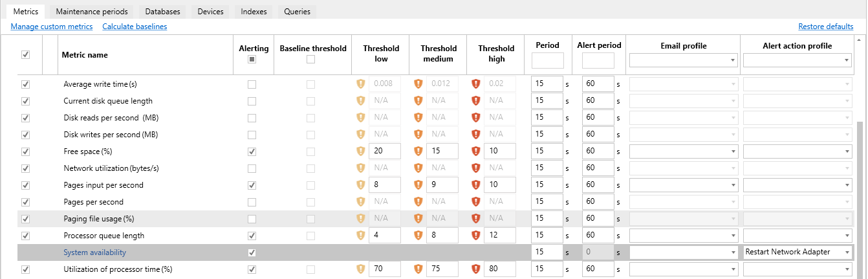Uncheck alerting for System availability

pyautogui.click(x=252, y=252)
